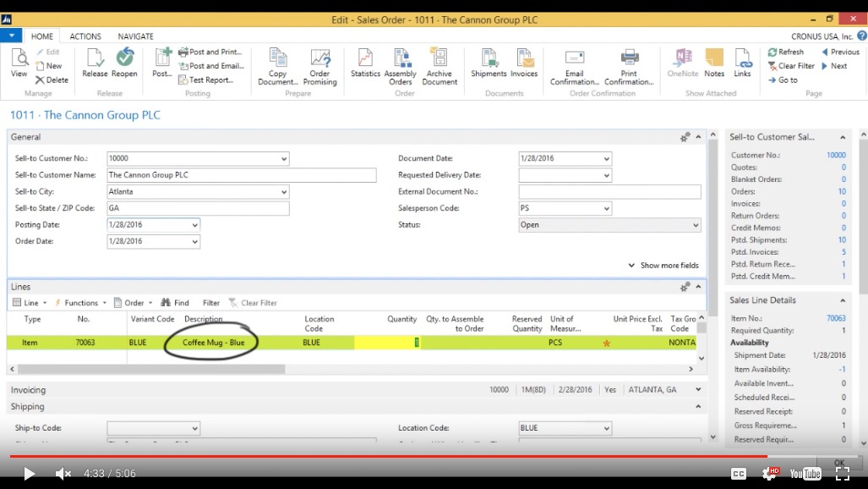Expand the Invoicing section
Viewport: 868px width, 489px height.
coord(698,390)
